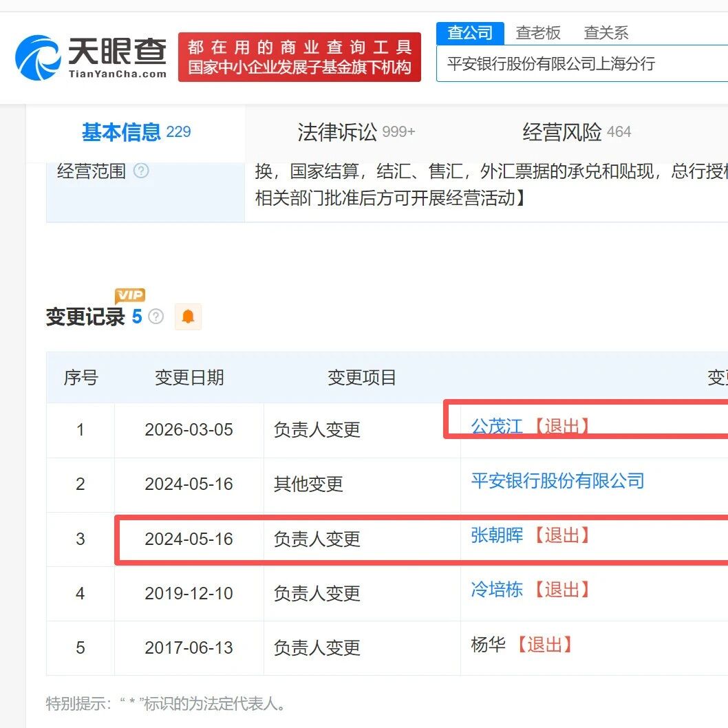Open 张朝晖 person link
728x728 pixels.
click(497, 535)
